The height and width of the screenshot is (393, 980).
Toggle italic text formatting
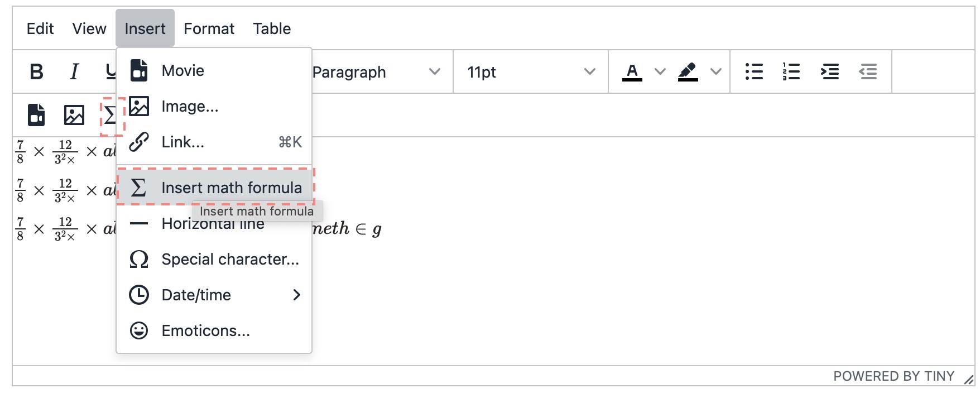click(x=74, y=71)
